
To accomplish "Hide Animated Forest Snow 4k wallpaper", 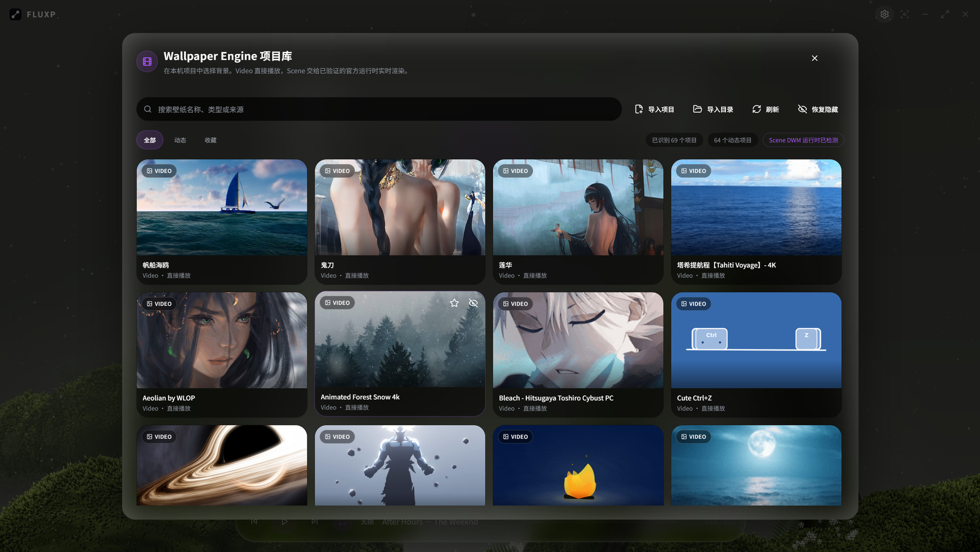I will (x=474, y=303).
